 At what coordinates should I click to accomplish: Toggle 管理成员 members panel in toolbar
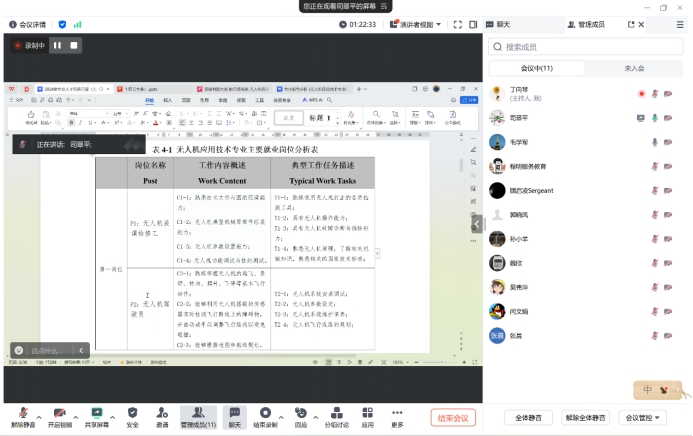(197, 412)
